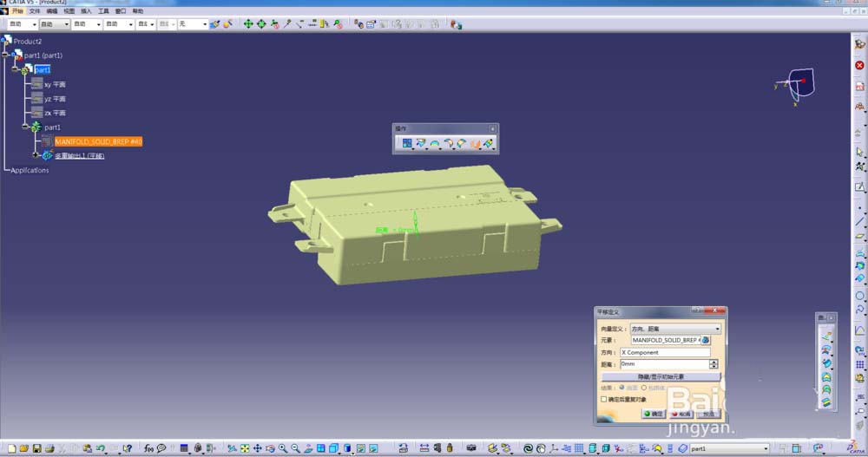Select the Fit All In view icon
Viewport: 868px width, 457px height.
coord(245,448)
